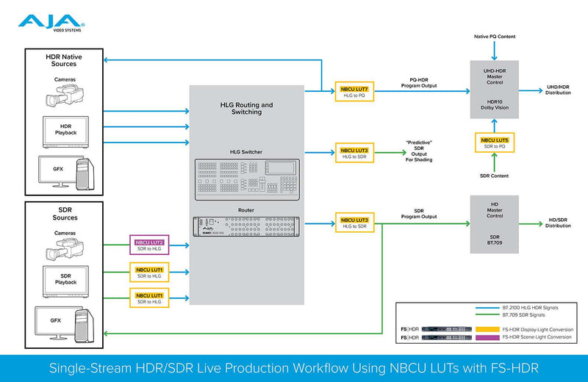Select the HD Master Control SDR BT.709 block
588x382 pixels.
pos(495,224)
